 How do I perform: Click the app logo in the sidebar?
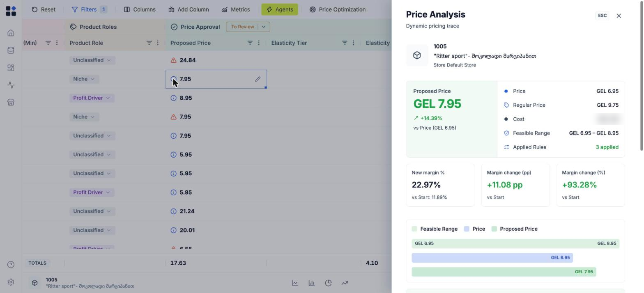(11, 11)
